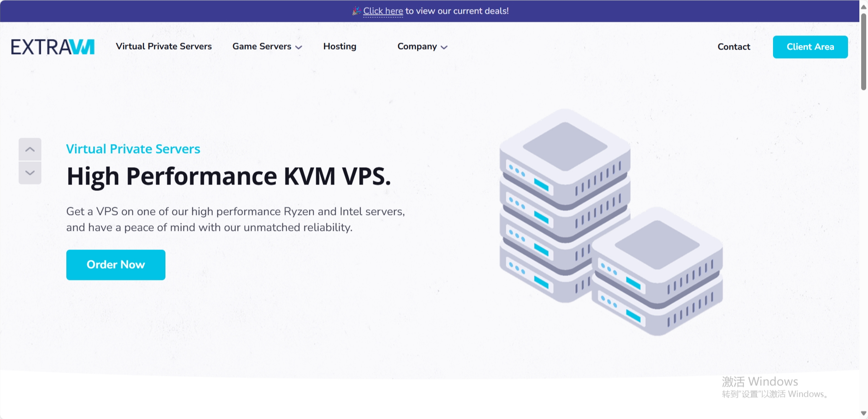Screen dimensions: 868x419
Task: Open the Company menu
Action: click(417, 46)
